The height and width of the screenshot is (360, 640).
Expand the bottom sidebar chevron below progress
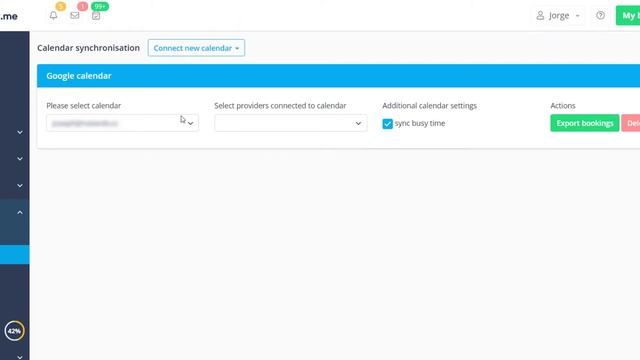pyautogui.click(x=20, y=357)
